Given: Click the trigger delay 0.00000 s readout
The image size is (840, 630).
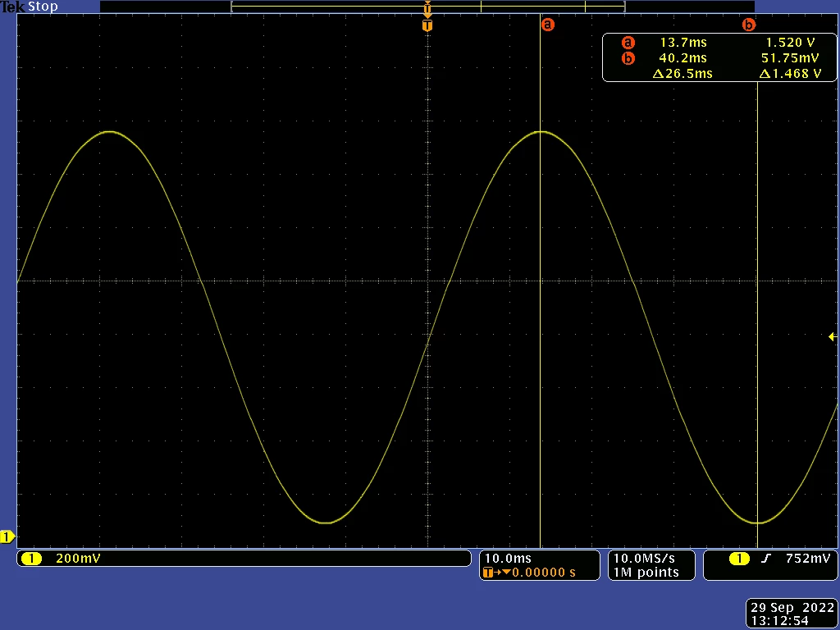Looking at the screenshot, I should click(x=543, y=572).
